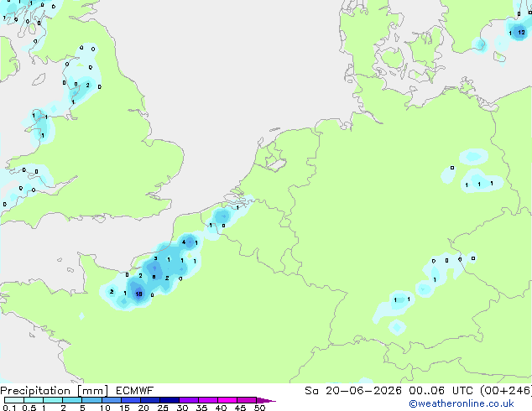Click the '18' precipitation value over France
Viewport: 532px width, 411px height.
[x=138, y=294]
